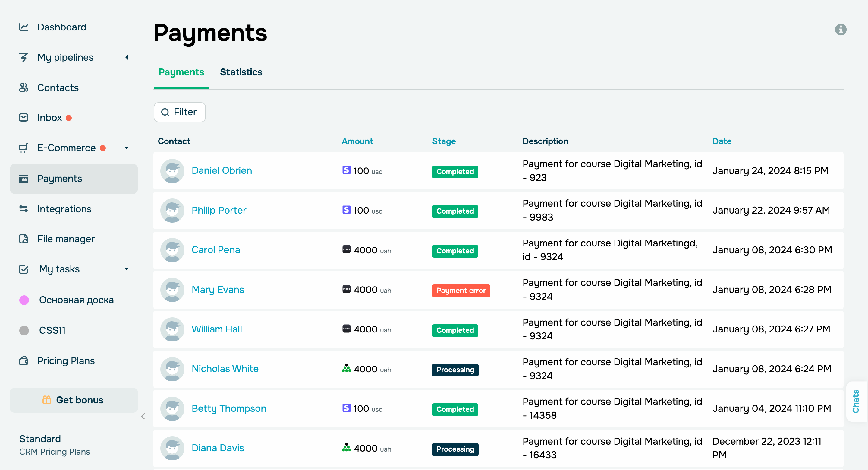Open Mary Evans' contact profile

pyautogui.click(x=218, y=289)
